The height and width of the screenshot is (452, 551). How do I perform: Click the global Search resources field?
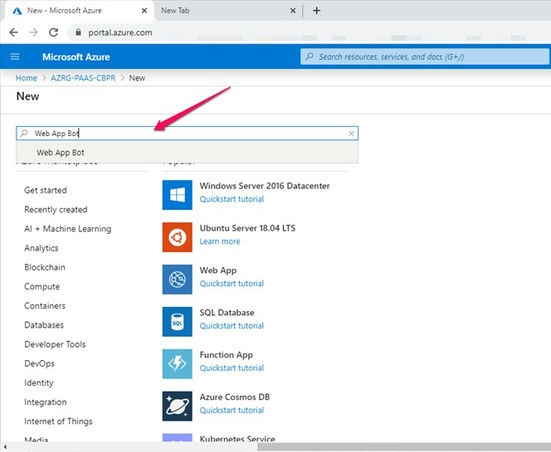[425, 57]
